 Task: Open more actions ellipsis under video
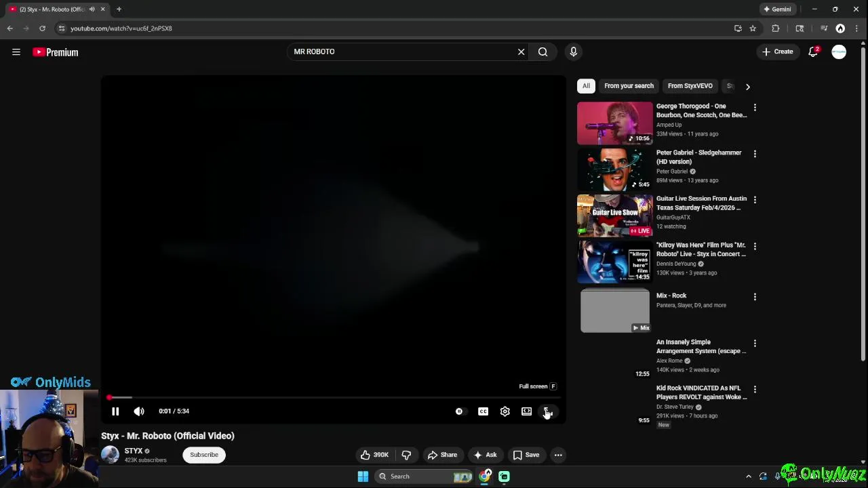pos(558,455)
